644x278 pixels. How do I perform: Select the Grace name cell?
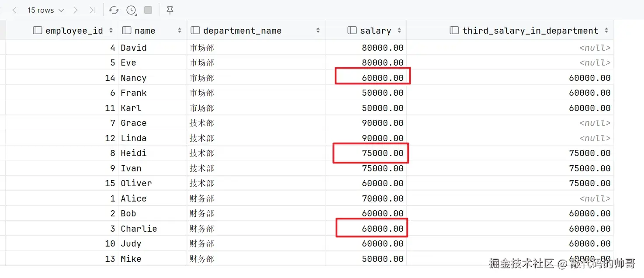(152, 123)
